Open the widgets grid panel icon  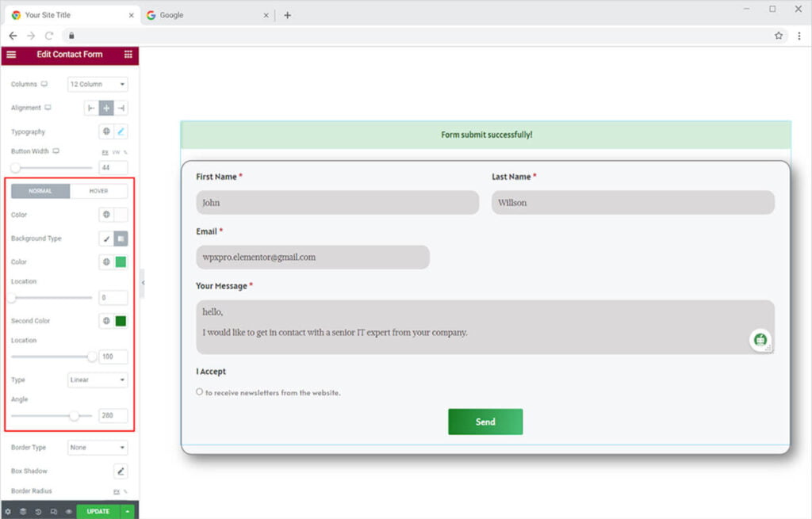click(x=128, y=55)
